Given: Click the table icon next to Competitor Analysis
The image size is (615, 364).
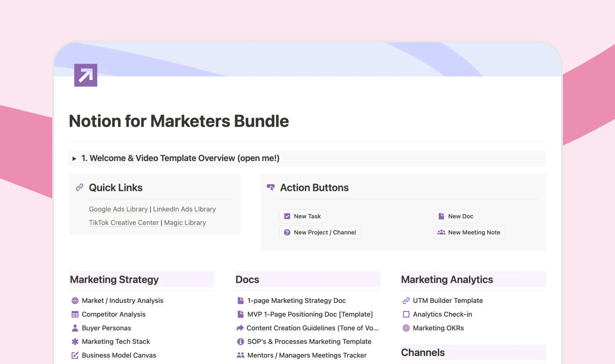Looking at the screenshot, I should (x=75, y=314).
